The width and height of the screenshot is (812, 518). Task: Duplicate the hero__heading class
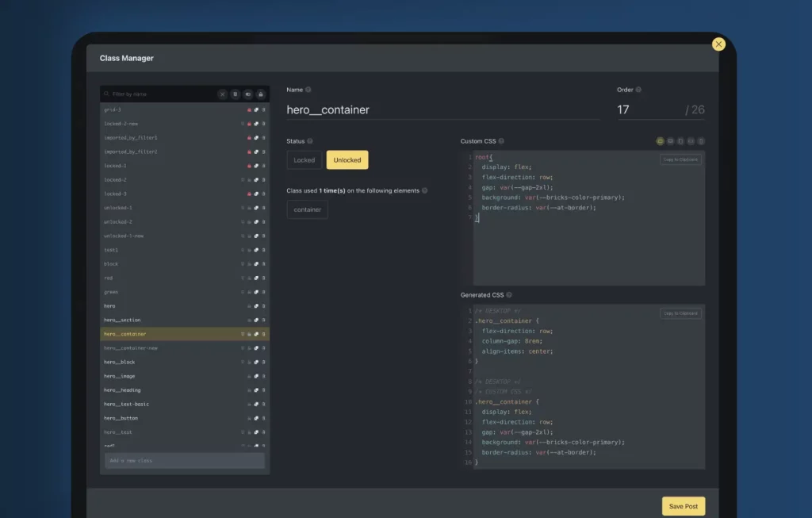click(x=256, y=390)
